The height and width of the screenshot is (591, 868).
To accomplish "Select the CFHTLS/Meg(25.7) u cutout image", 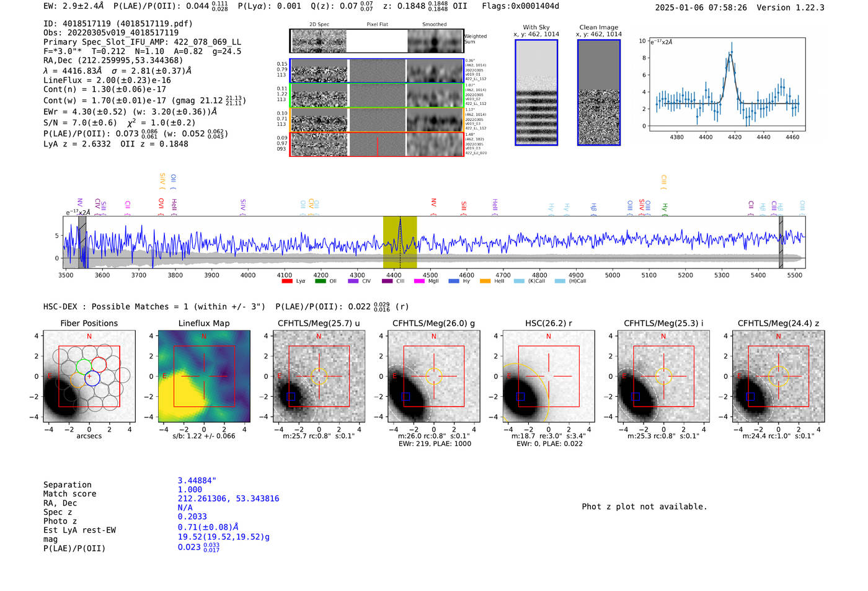I will pyautogui.click(x=319, y=376).
